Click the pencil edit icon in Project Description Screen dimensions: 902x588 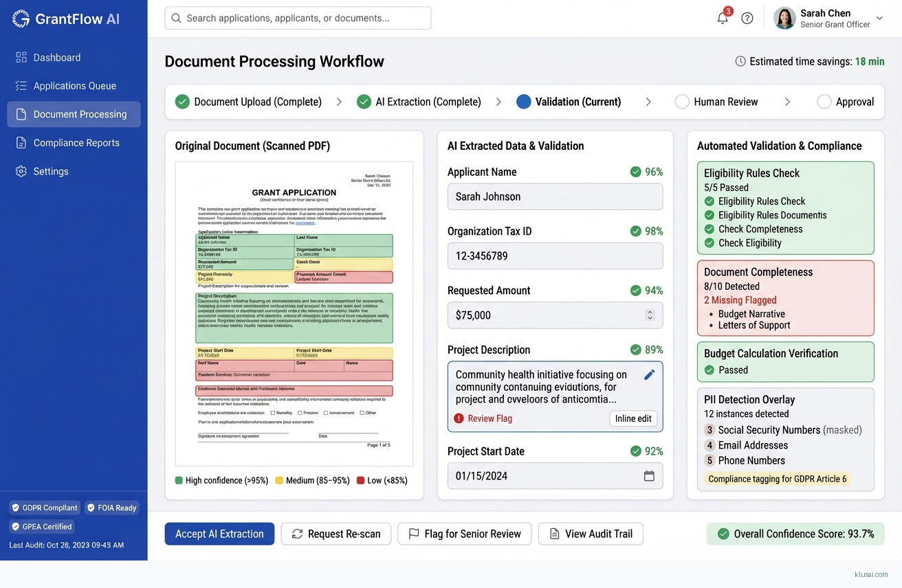point(649,374)
